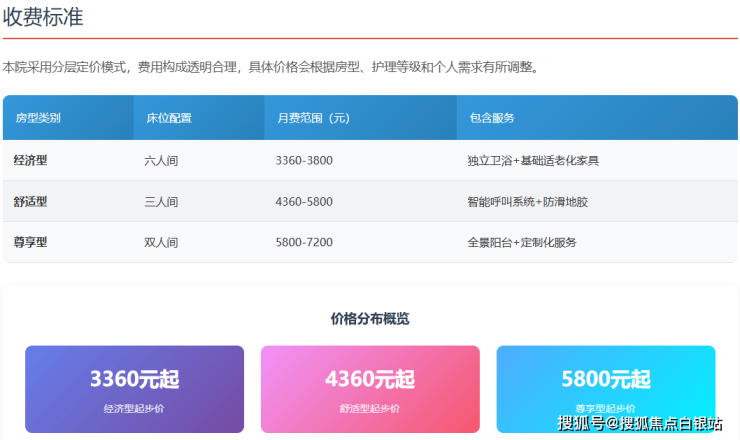Select the 三人间 bed configuration cell
The width and height of the screenshot is (740, 440).
tap(161, 201)
